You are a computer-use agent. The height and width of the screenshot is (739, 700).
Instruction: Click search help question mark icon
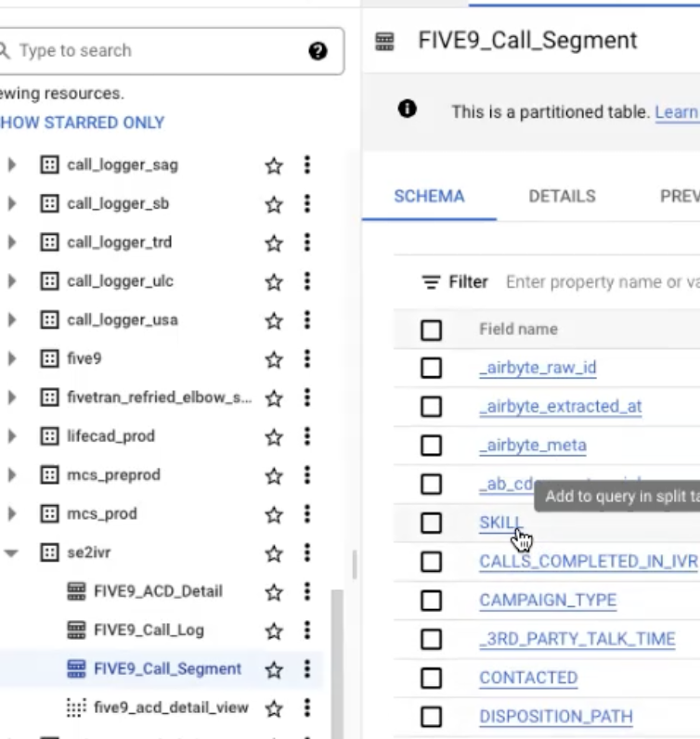(318, 51)
